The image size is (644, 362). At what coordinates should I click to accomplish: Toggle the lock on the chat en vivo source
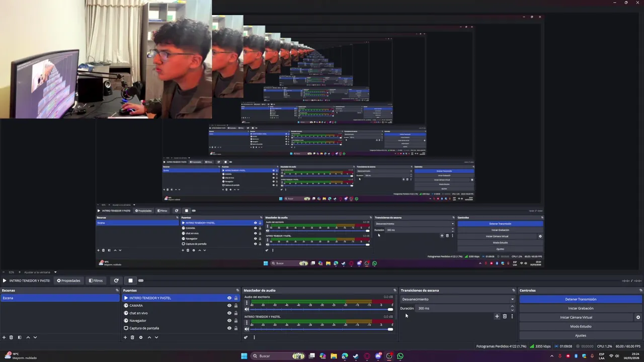click(x=236, y=313)
